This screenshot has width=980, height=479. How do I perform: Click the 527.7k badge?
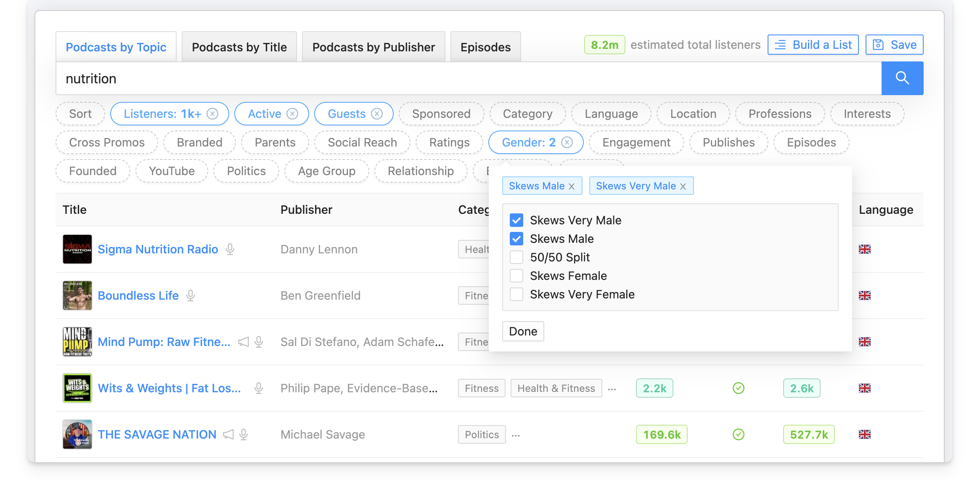[x=809, y=434]
